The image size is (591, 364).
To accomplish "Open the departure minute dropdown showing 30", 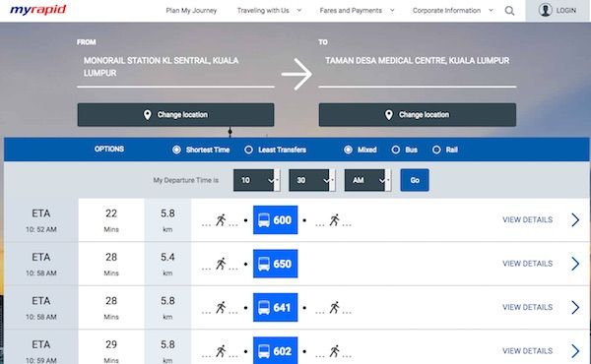I will pyautogui.click(x=312, y=180).
